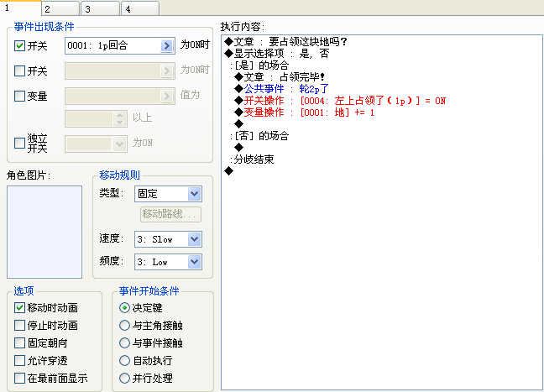Enable the 在最前面显示 option
Viewport: 544px width, 392px height.
19,378
